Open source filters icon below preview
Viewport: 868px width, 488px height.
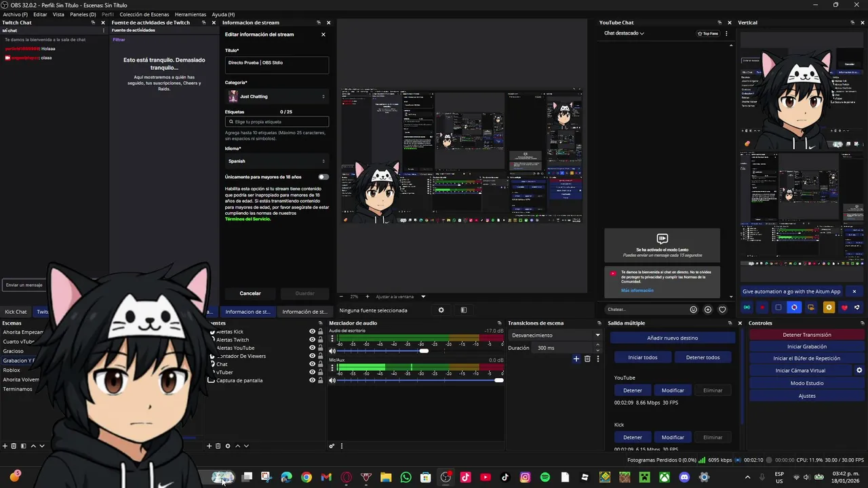pos(464,310)
